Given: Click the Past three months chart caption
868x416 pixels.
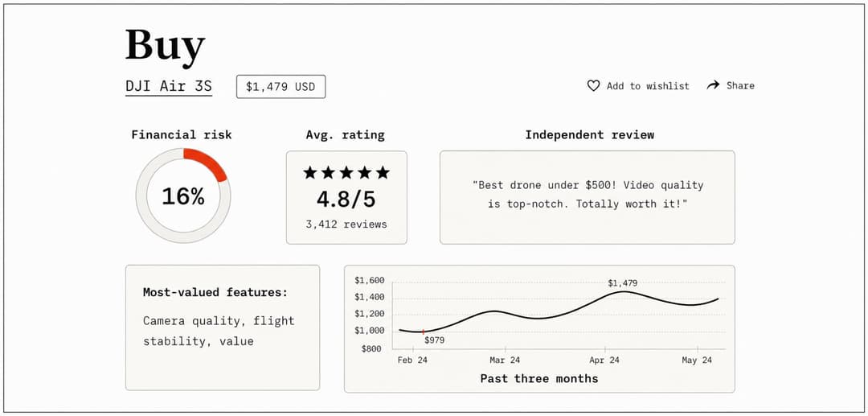Looking at the screenshot, I should (x=539, y=379).
